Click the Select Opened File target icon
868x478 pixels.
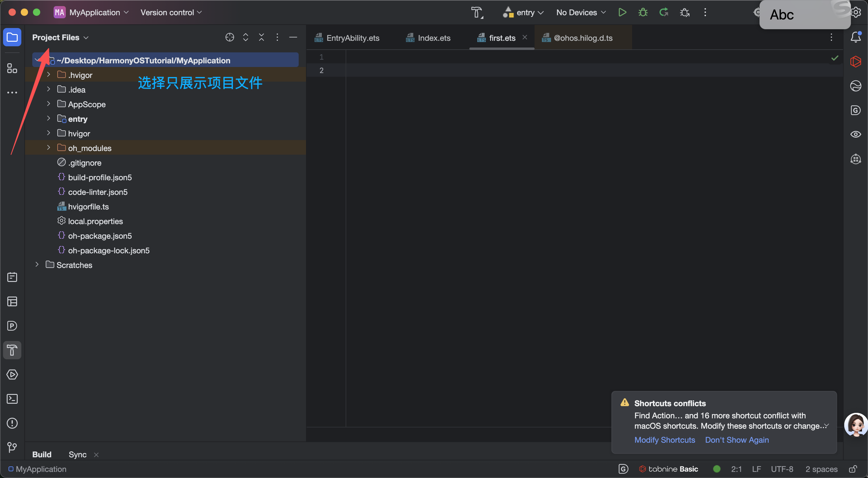click(x=229, y=37)
